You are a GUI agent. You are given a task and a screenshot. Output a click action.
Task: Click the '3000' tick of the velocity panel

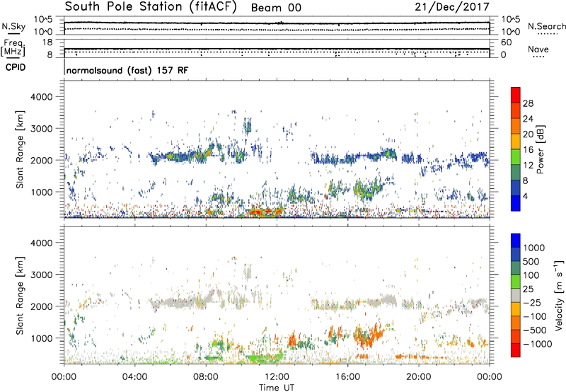click(41, 275)
